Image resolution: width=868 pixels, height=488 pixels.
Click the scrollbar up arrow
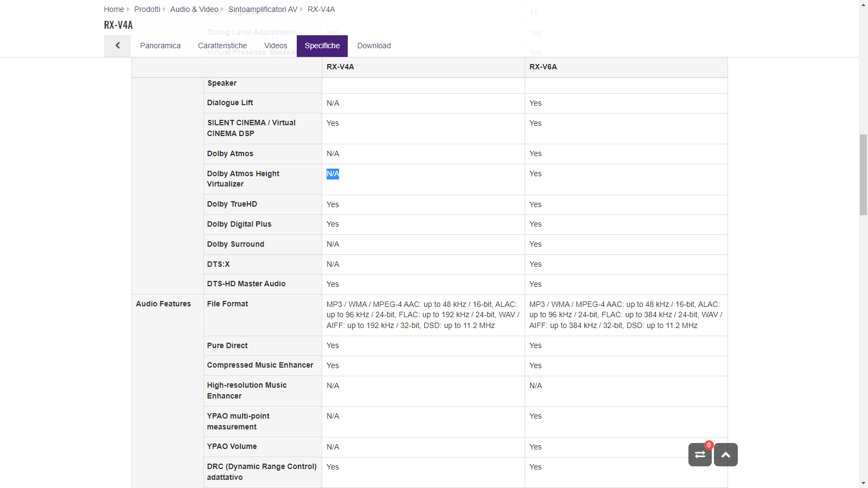pos(863,4)
